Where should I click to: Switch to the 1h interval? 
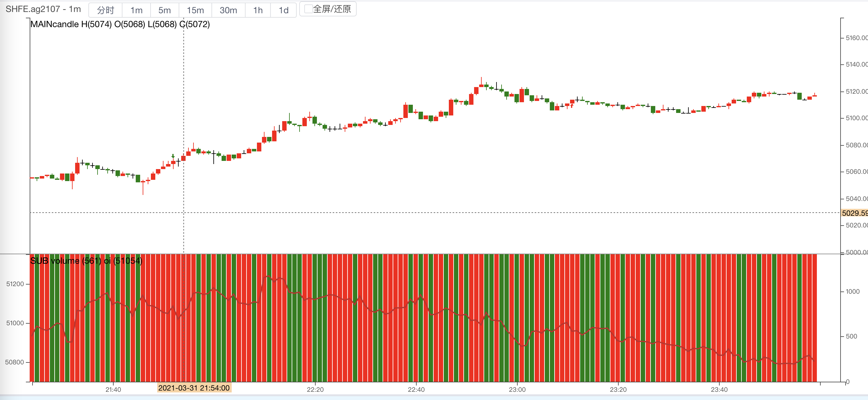click(x=258, y=10)
